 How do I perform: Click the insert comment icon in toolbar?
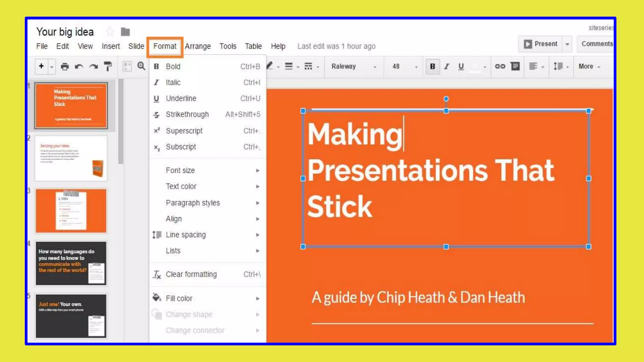coord(515,66)
